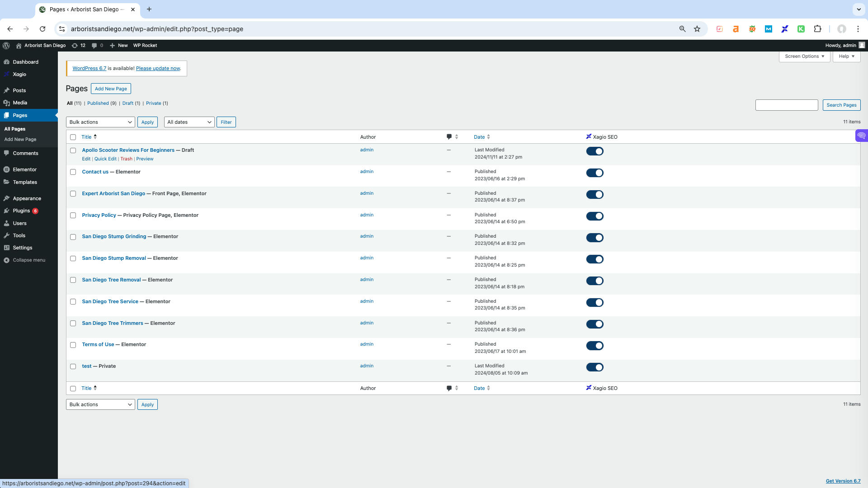The height and width of the screenshot is (488, 868).
Task: Click the Filter button
Action: (x=226, y=122)
